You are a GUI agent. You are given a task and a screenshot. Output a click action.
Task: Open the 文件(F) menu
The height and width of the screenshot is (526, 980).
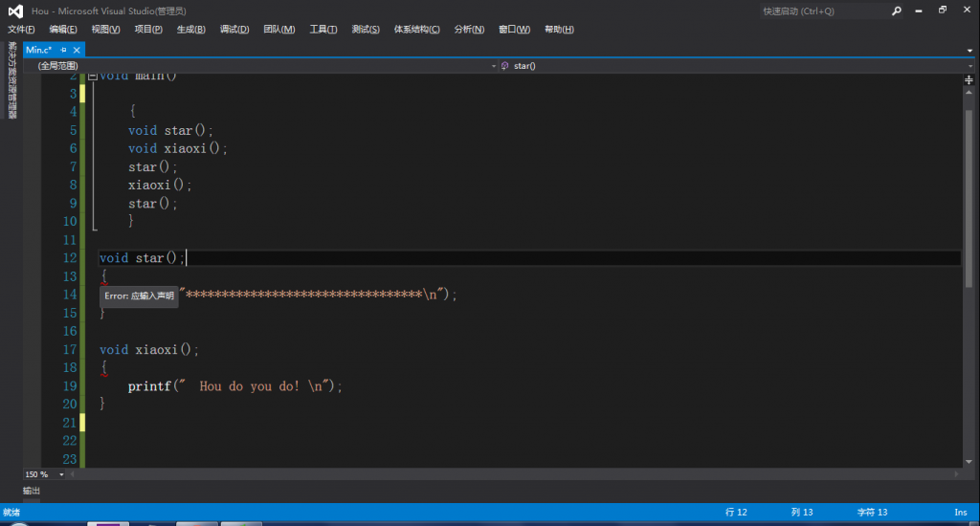click(x=21, y=30)
